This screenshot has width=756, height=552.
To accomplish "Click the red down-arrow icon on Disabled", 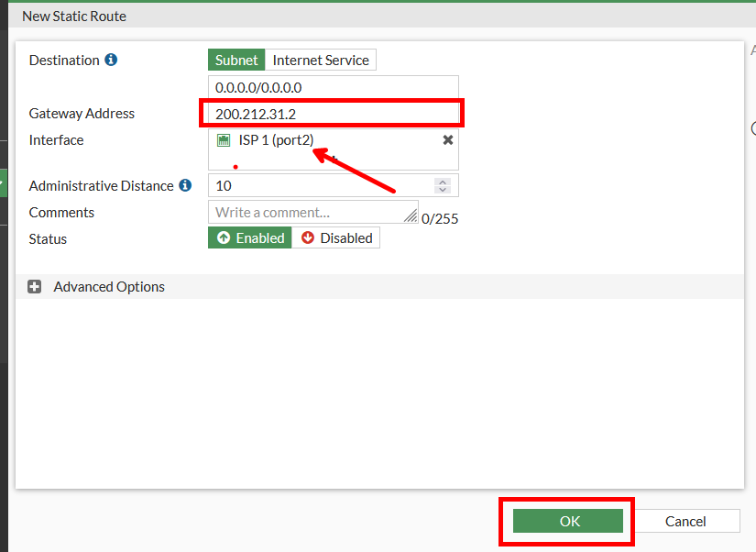I will 308,238.
